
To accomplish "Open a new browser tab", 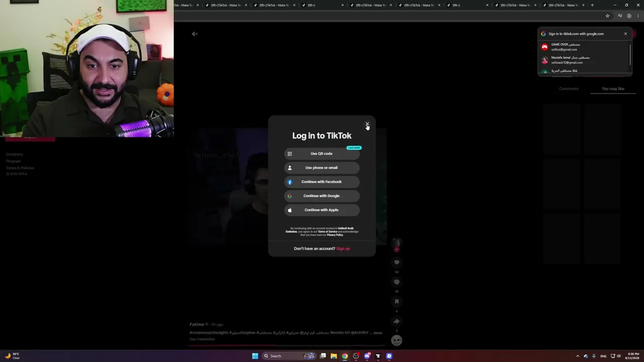I will click(x=592, y=5).
